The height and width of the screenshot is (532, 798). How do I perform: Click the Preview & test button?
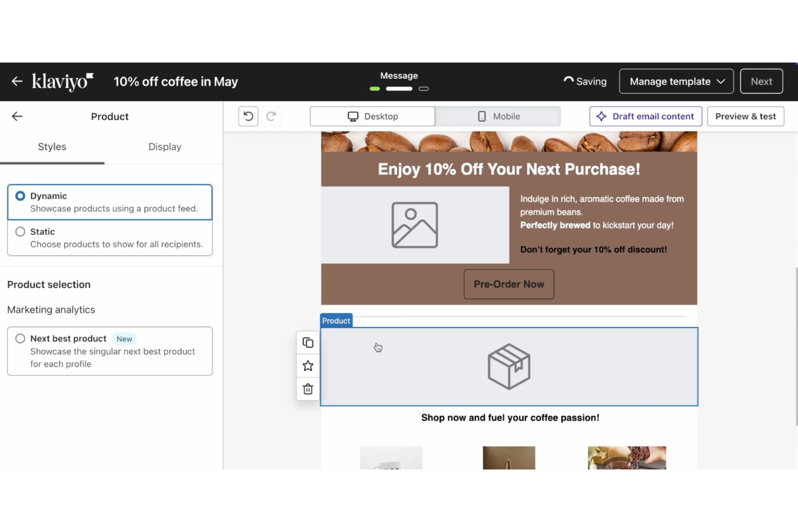[x=745, y=116]
